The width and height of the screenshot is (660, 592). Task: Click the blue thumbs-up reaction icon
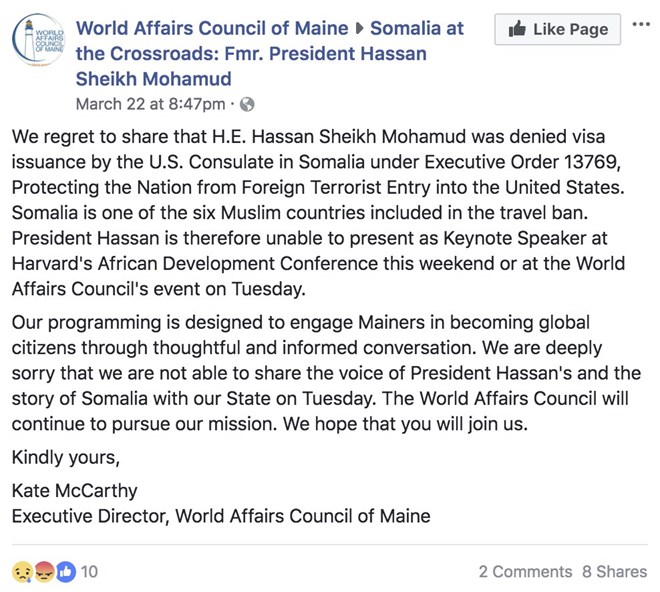click(65, 572)
